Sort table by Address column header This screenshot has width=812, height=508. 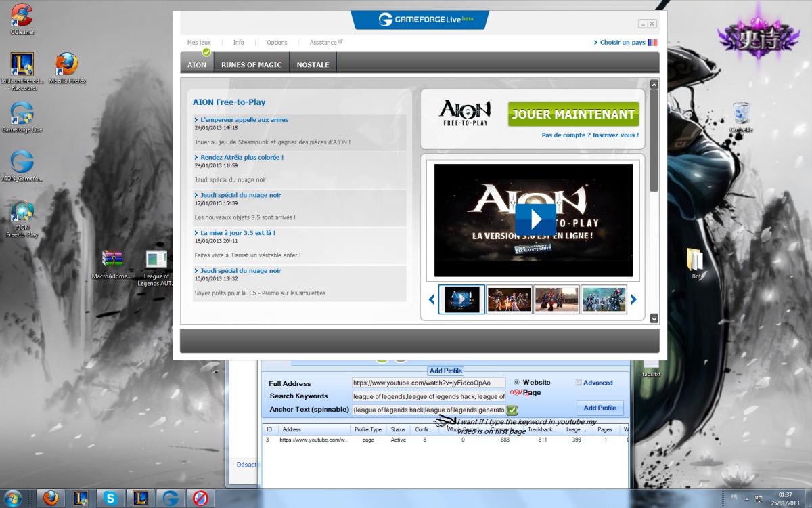(315, 429)
